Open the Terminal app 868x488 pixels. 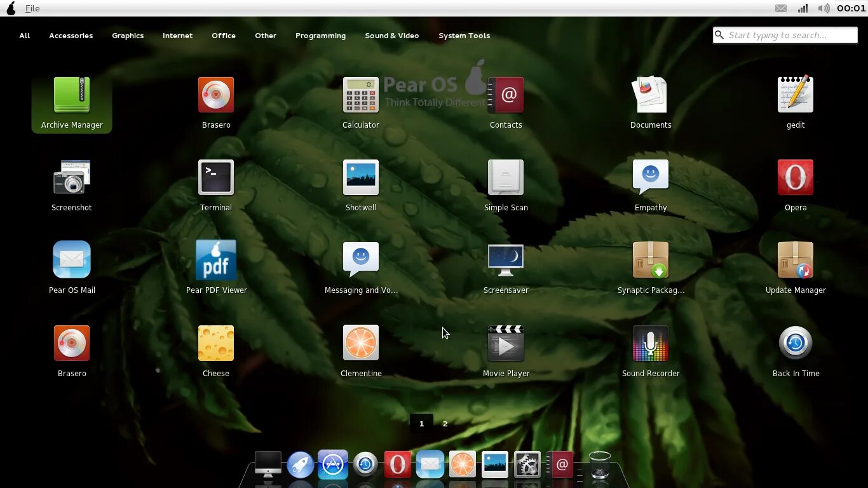216,186
